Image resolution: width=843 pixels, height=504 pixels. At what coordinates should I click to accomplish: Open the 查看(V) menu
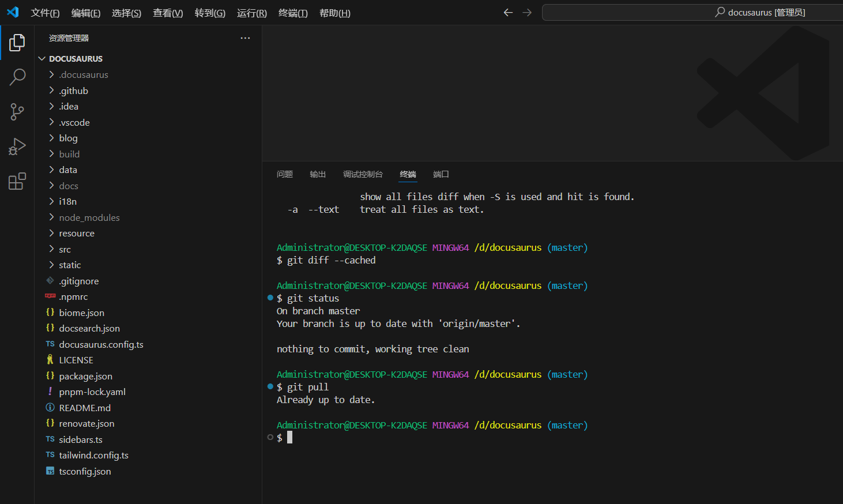coord(168,13)
